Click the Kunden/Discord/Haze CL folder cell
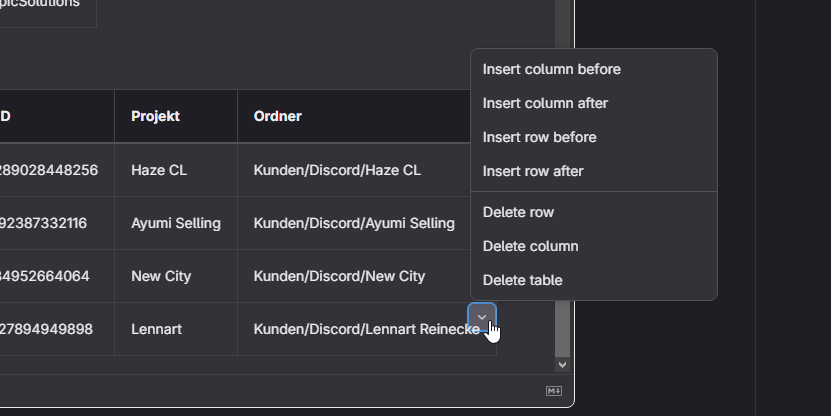This screenshot has width=831, height=416. (x=337, y=170)
